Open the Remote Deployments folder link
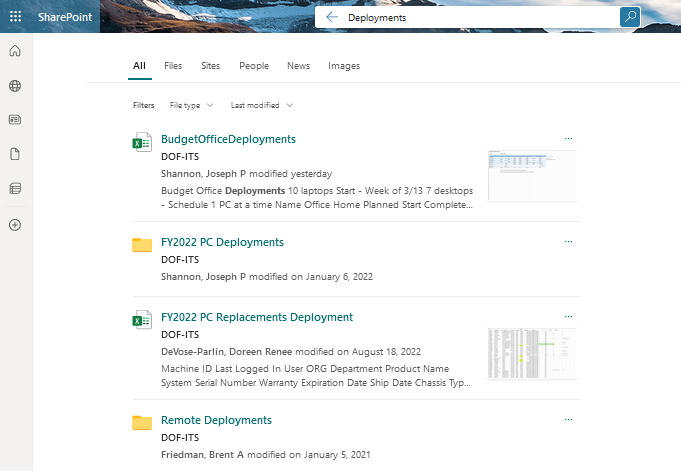 pos(216,420)
